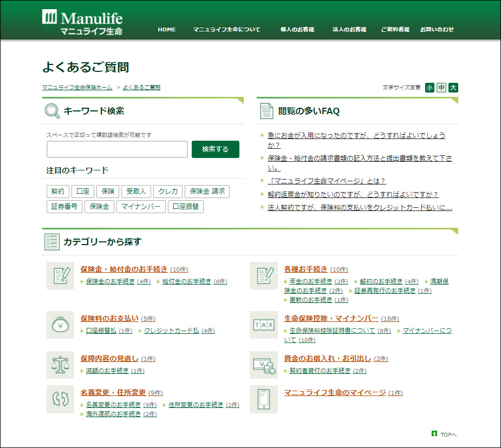Click the arrows icon for 名義変更・住所変更
501x448 pixels.
click(x=60, y=399)
